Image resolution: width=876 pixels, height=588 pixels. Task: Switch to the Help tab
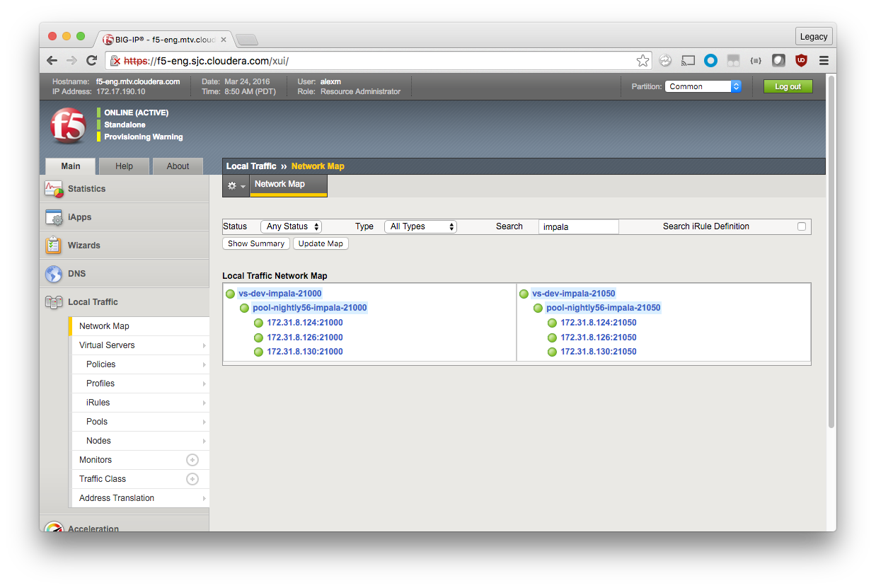124,166
